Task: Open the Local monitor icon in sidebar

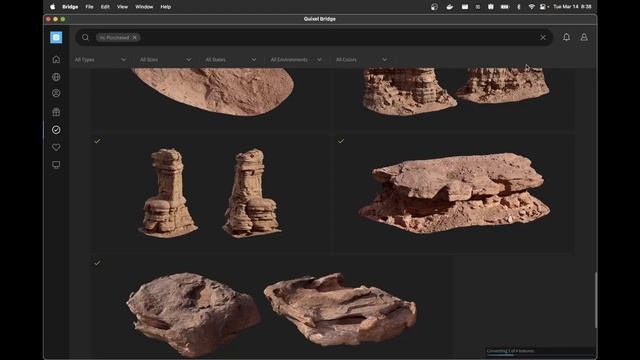Action: point(56,165)
